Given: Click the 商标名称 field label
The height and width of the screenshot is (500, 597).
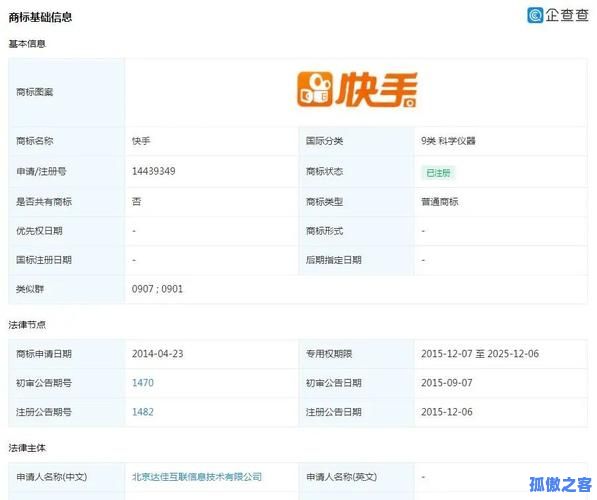Looking at the screenshot, I should pyautogui.click(x=35, y=141).
